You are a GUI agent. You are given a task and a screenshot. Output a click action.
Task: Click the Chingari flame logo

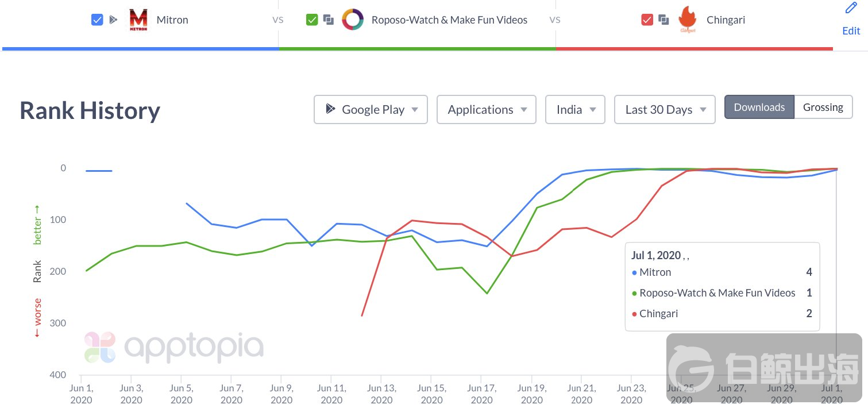click(x=687, y=20)
